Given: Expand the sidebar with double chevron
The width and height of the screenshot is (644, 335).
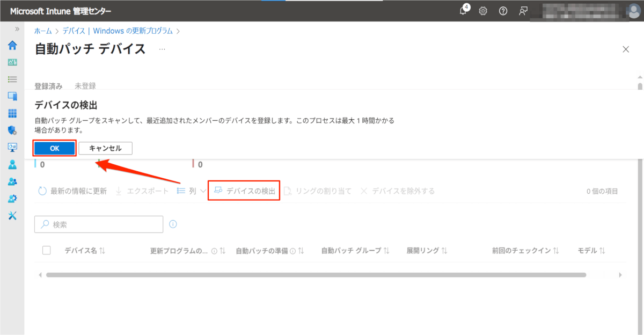Looking at the screenshot, I should pos(17,29).
